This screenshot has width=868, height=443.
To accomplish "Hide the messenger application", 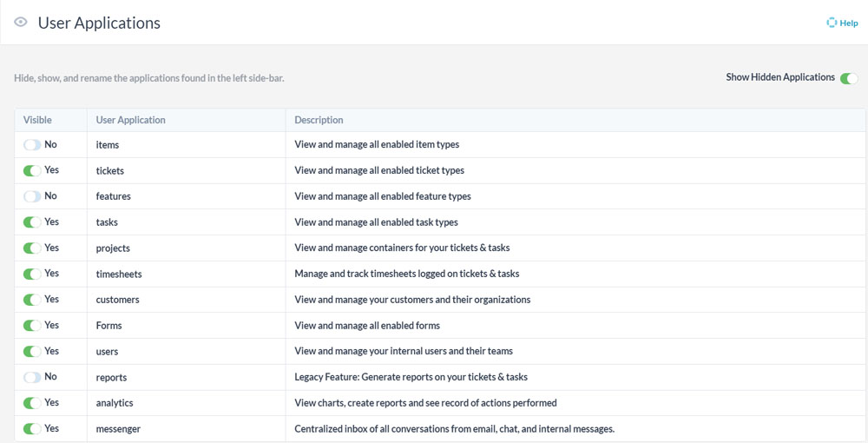I will pos(32,429).
